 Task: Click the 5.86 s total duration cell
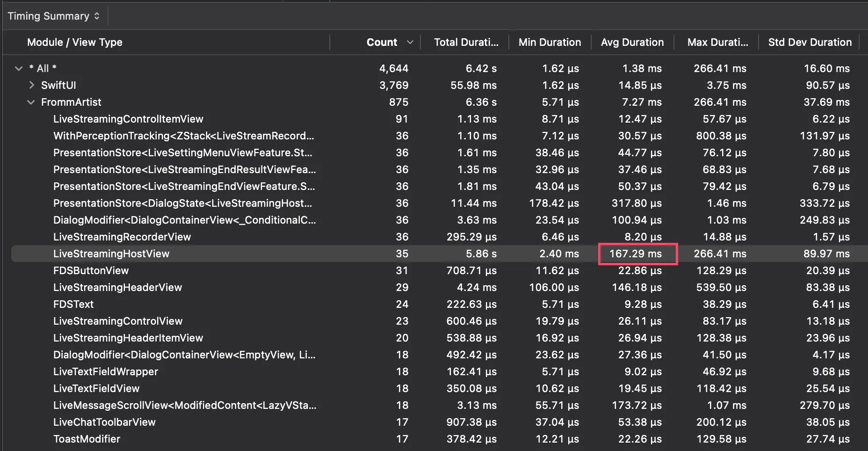click(x=481, y=254)
